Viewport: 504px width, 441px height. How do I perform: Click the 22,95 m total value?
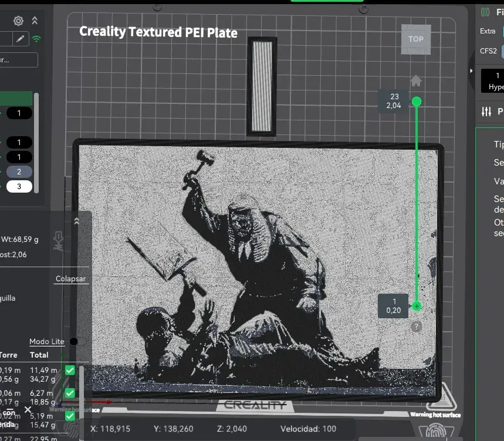click(x=43, y=439)
